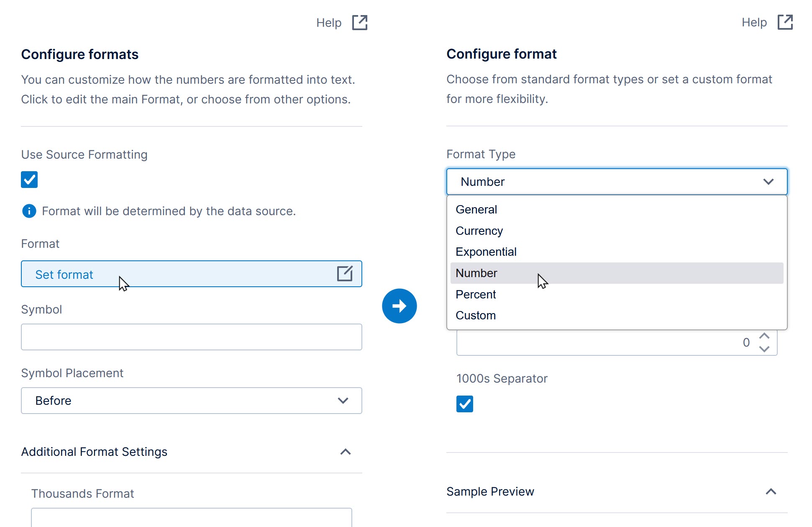Open left panel Help external link icon
812x527 pixels.
point(359,23)
